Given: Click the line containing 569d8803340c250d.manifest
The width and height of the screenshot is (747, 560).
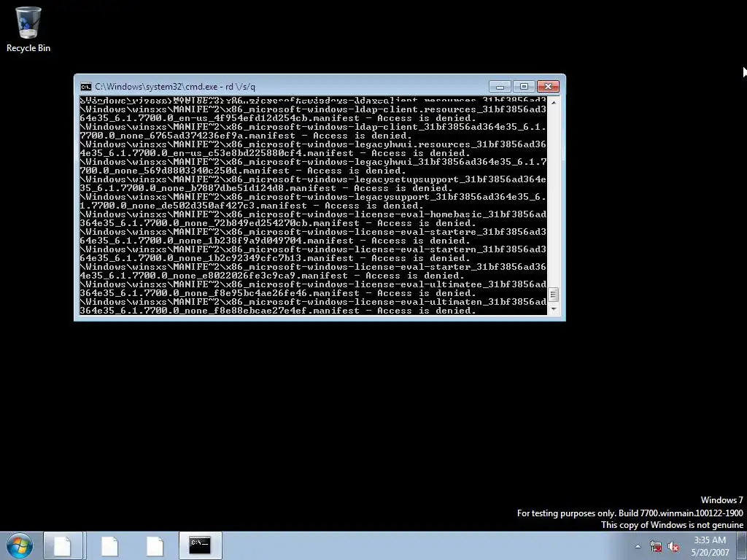Looking at the screenshot, I should tap(243, 171).
